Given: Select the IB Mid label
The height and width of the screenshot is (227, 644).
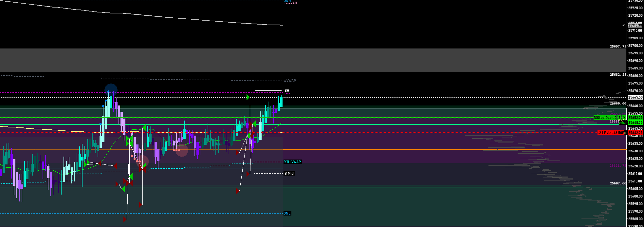Looking at the screenshot, I should (x=289, y=173).
